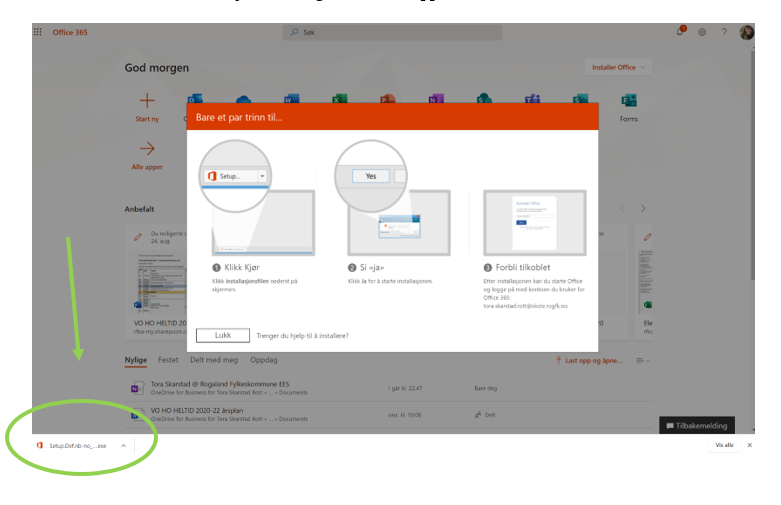Click the OneNote file icon in recent list
781x505 pixels.
[x=135, y=388]
